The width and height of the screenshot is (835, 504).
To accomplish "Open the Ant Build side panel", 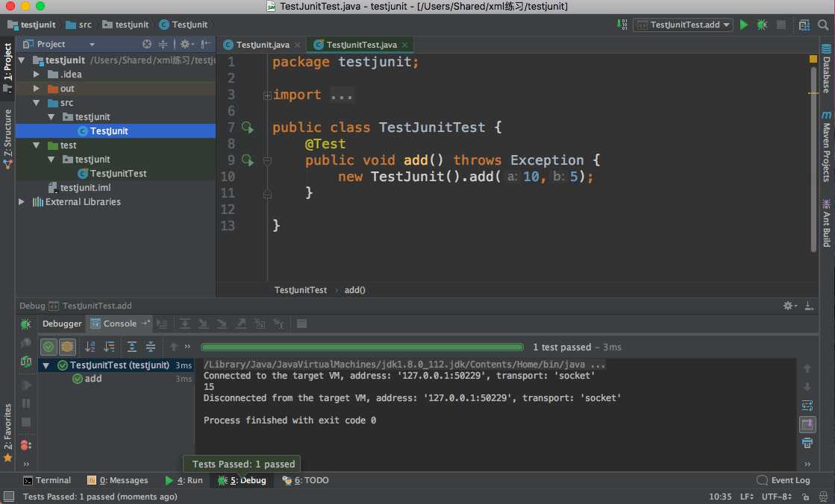I will [826, 223].
